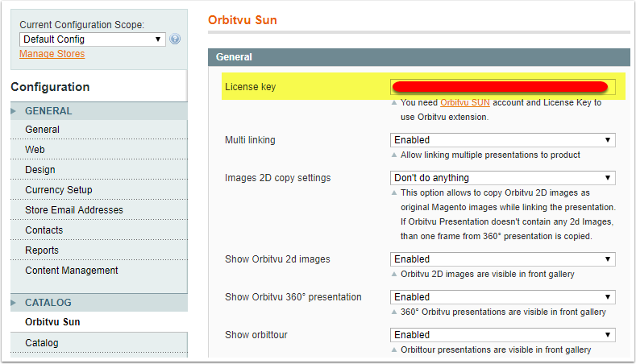Click 'Allow linking multiple presentations to product' hint
The width and height of the screenshot is (636, 364).
tap(490, 155)
